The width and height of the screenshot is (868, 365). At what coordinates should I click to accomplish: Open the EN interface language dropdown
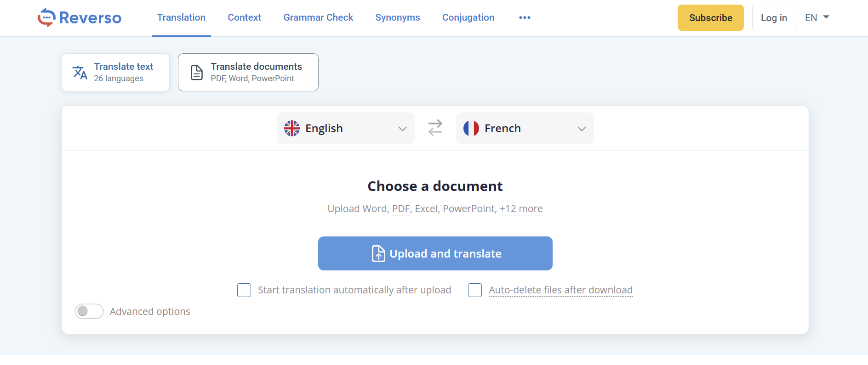[817, 17]
